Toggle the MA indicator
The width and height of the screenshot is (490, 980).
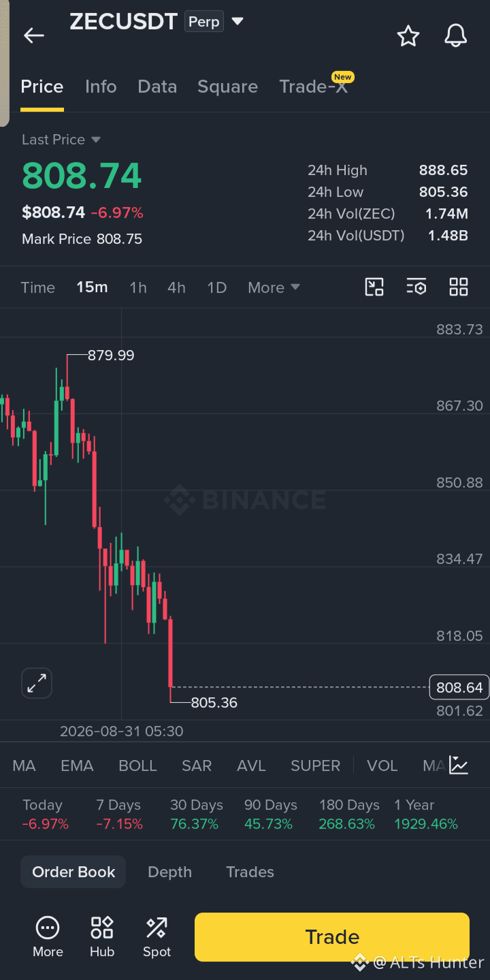click(24, 765)
